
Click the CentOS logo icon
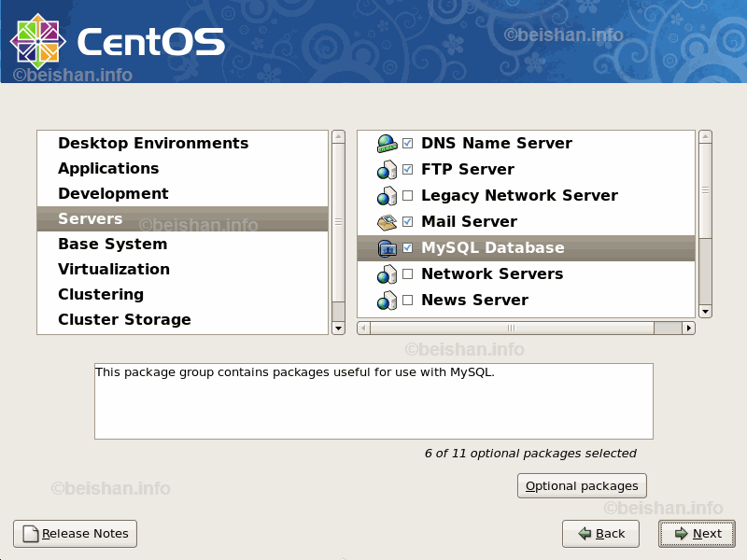click(37, 41)
